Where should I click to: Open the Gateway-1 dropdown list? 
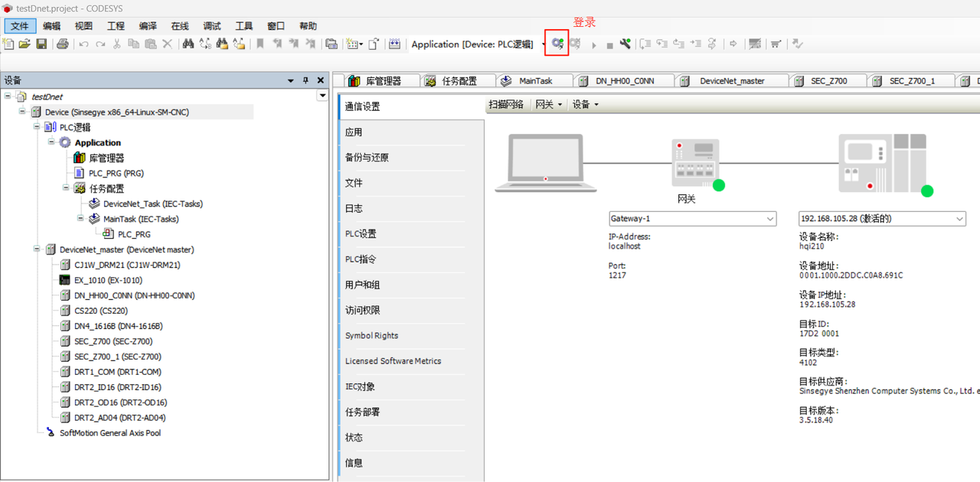click(770, 219)
